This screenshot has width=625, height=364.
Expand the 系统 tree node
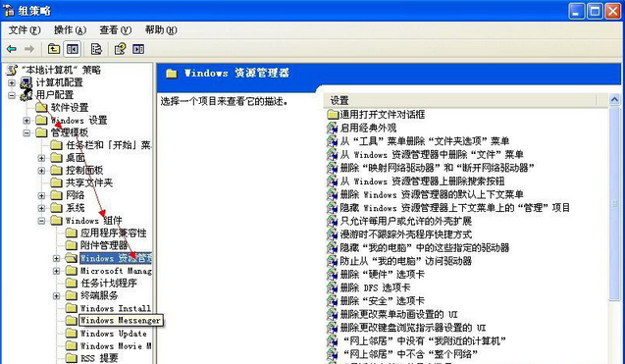click(41, 208)
